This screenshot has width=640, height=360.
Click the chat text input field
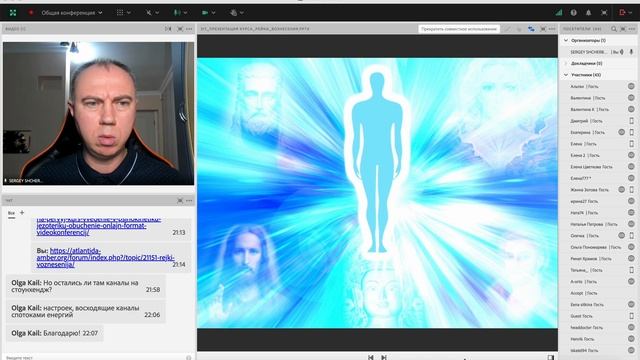pyautogui.click(x=94, y=357)
